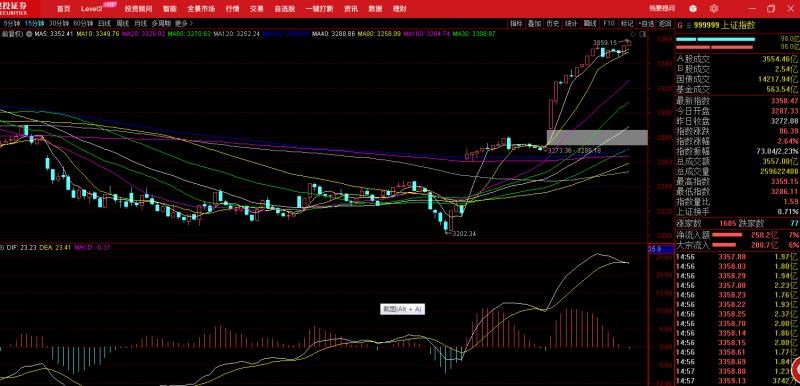
Task: Click the 返回 back button
Action: (x=664, y=23)
